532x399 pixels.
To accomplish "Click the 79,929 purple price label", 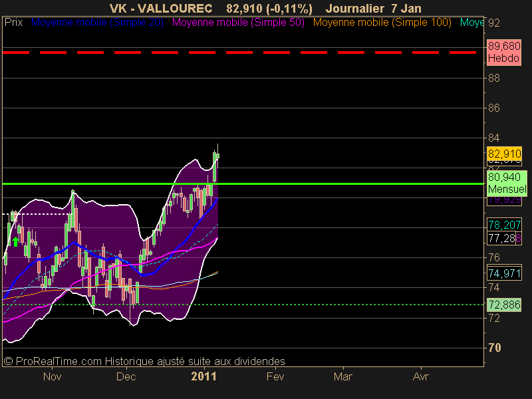I will click(x=504, y=200).
